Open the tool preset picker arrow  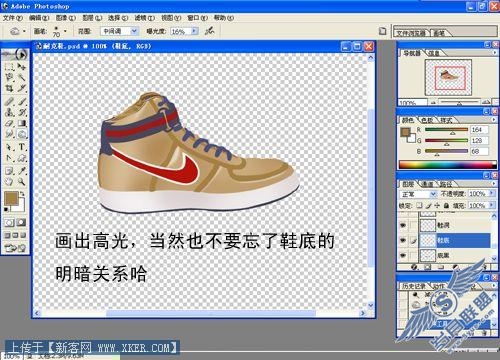tap(24, 31)
